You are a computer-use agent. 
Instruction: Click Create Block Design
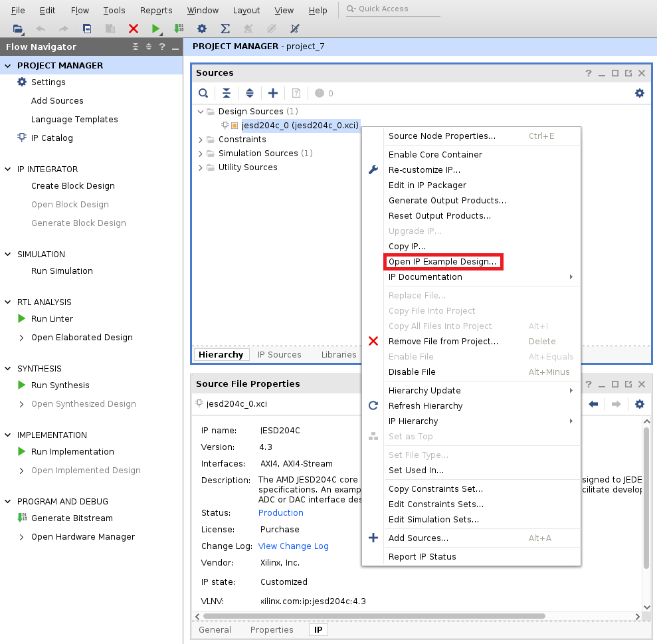[73, 185]
